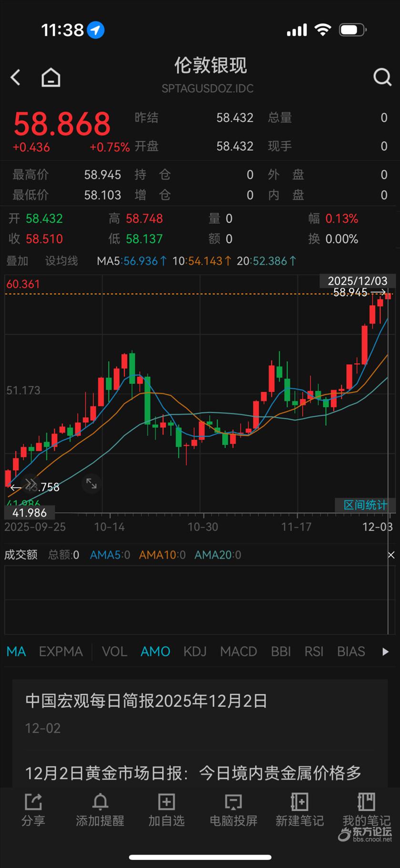This screenshot has height=868, width=400.
Task: Open interval statistics (区间统计)
Action: pyautogui.click(x=365, y=505)
